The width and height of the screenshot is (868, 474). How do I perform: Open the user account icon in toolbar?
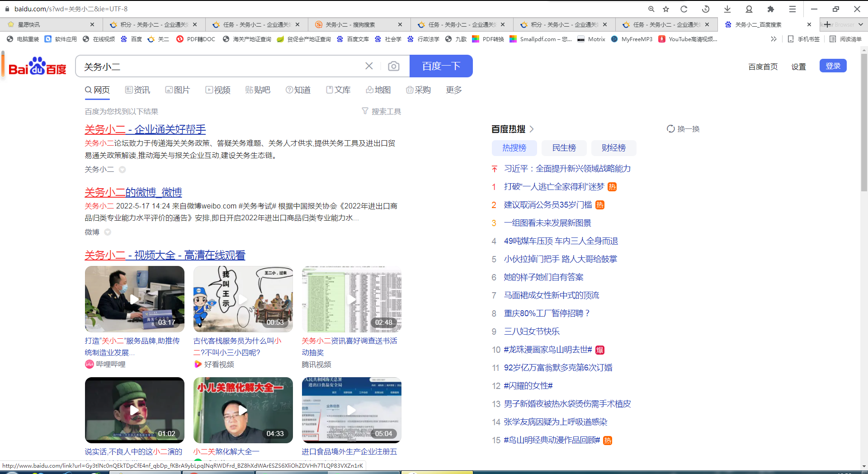click(x=749, y=9)
